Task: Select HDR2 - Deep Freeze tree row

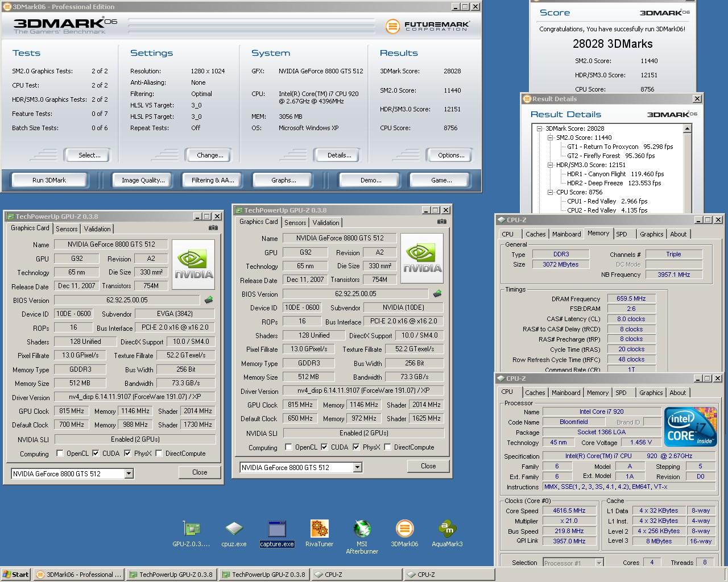Action: pyautogui.click(x=614, y=183)
